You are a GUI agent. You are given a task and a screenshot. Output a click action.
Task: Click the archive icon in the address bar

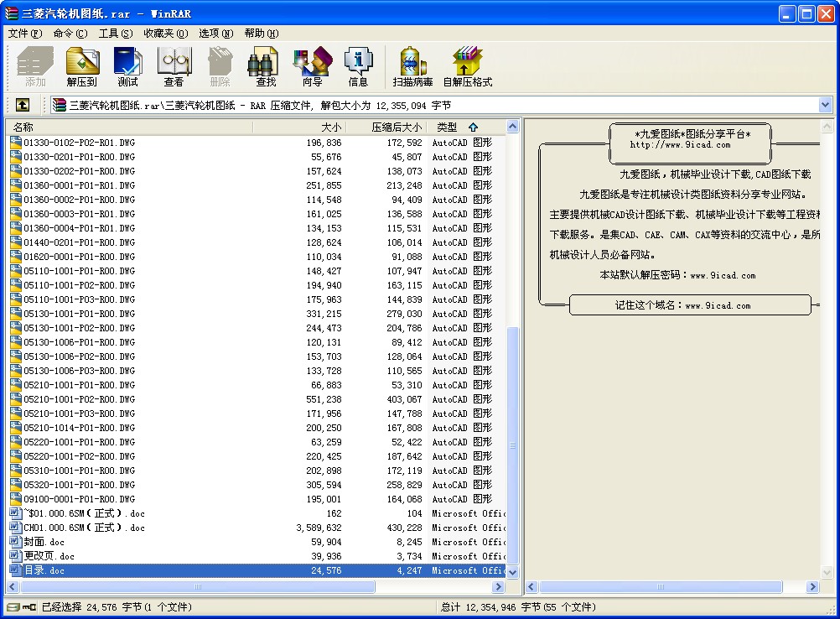tap(59, 105)
